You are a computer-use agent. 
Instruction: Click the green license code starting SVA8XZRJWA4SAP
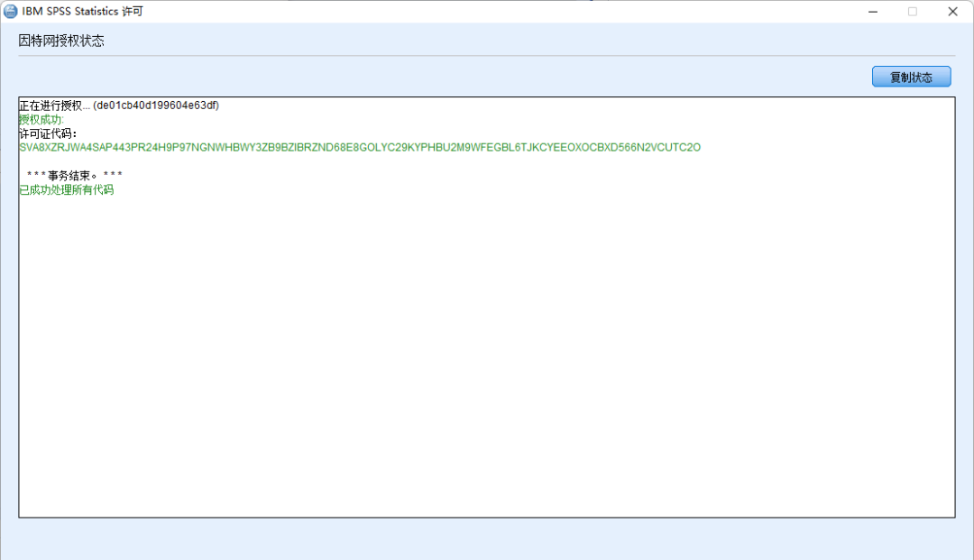coord(360,147)
